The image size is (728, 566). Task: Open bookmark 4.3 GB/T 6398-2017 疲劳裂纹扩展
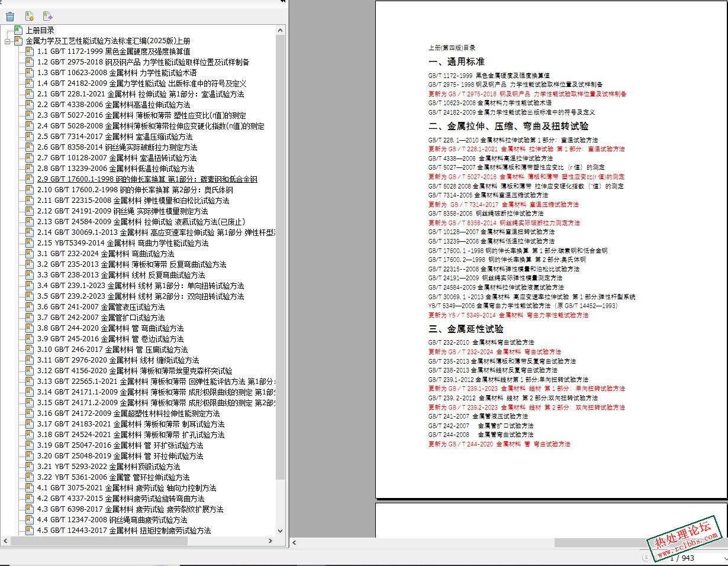(130, 509)
